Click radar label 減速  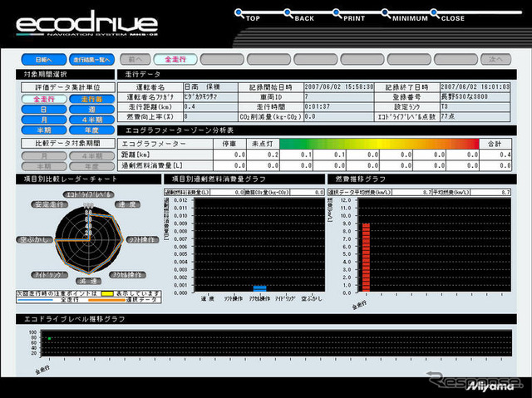point(89,281)
